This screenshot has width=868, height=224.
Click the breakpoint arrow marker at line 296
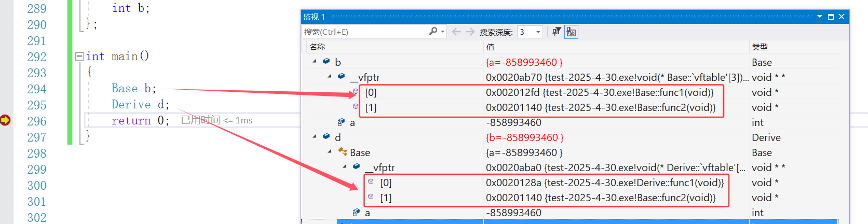pos(5,120)
